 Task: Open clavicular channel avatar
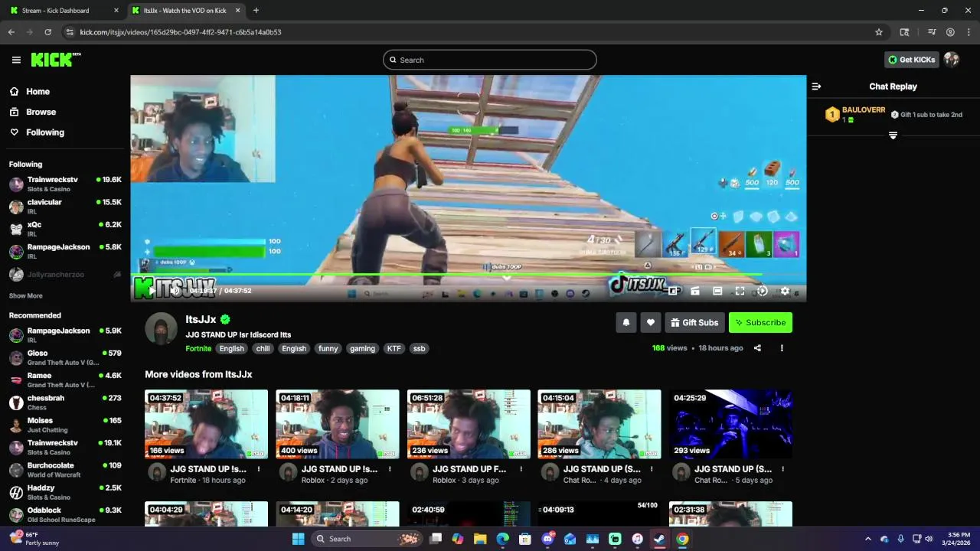16,207
